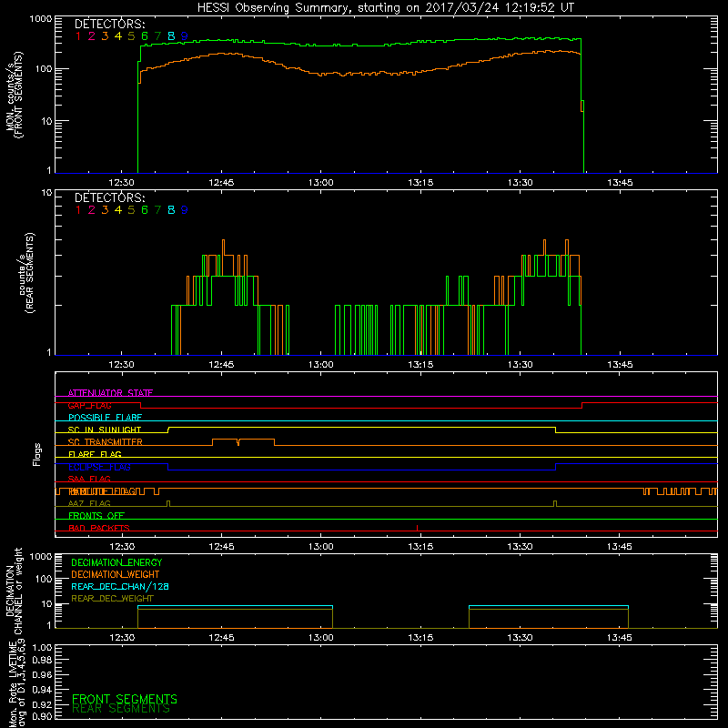Click the FRONTS OFF flag label

pyautogui.click(x=96, y=516)
